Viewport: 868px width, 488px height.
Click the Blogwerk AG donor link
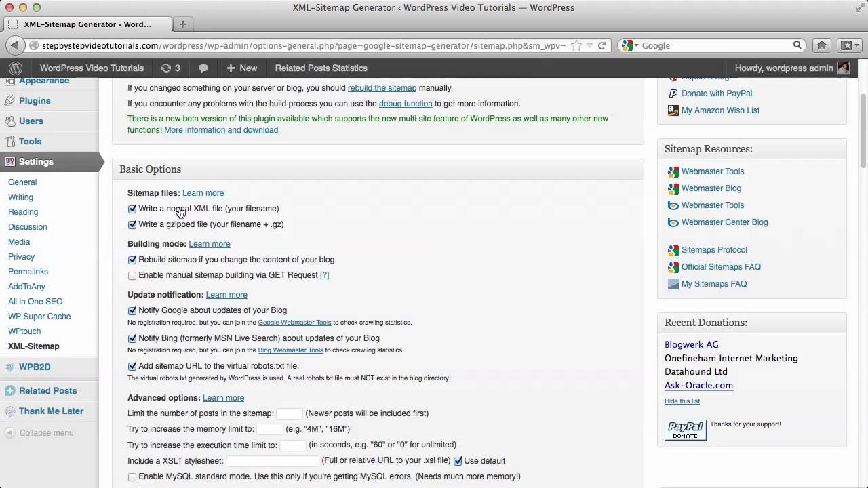pos(692,344)
